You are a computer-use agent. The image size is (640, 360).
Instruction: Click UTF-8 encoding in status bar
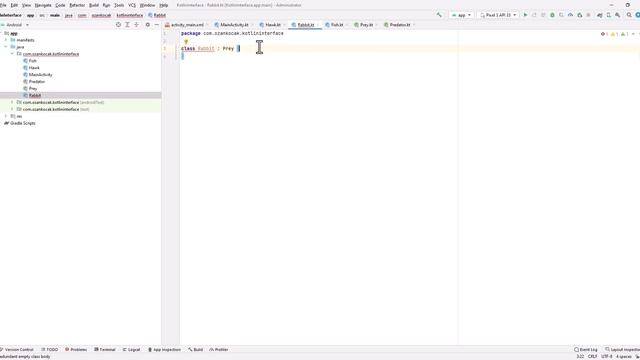[x=607, y=356]
